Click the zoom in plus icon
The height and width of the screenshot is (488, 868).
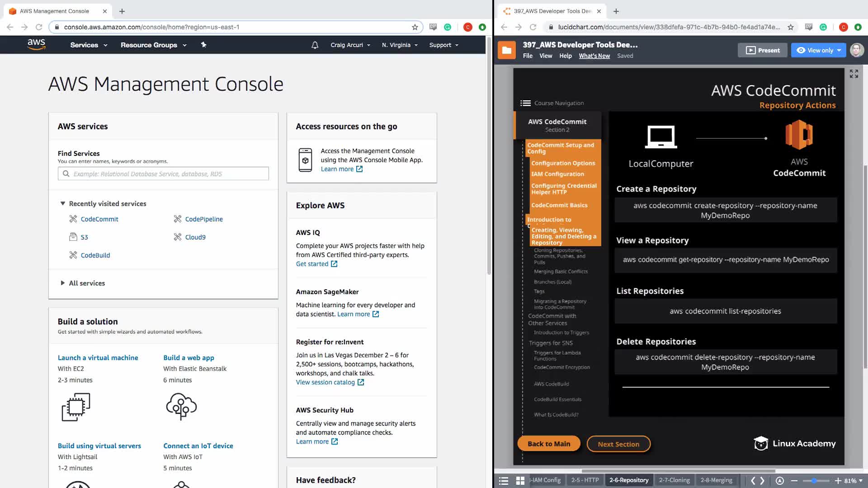pos(838,480)
